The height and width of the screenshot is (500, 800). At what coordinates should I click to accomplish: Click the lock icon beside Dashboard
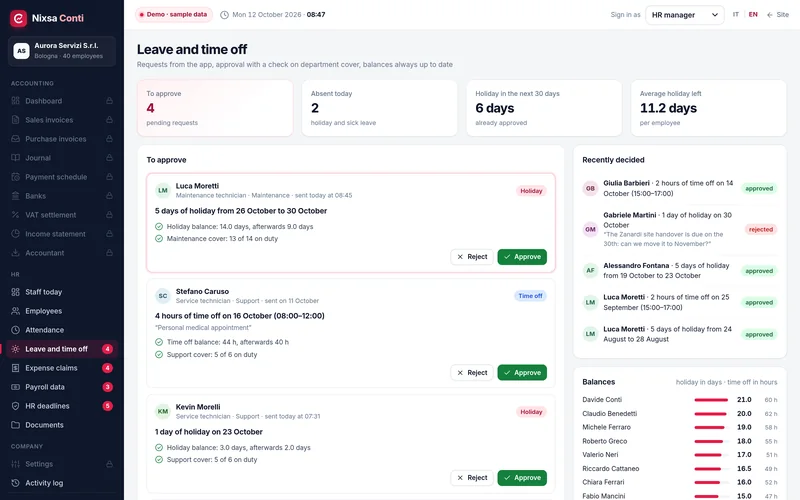[109, 101]
